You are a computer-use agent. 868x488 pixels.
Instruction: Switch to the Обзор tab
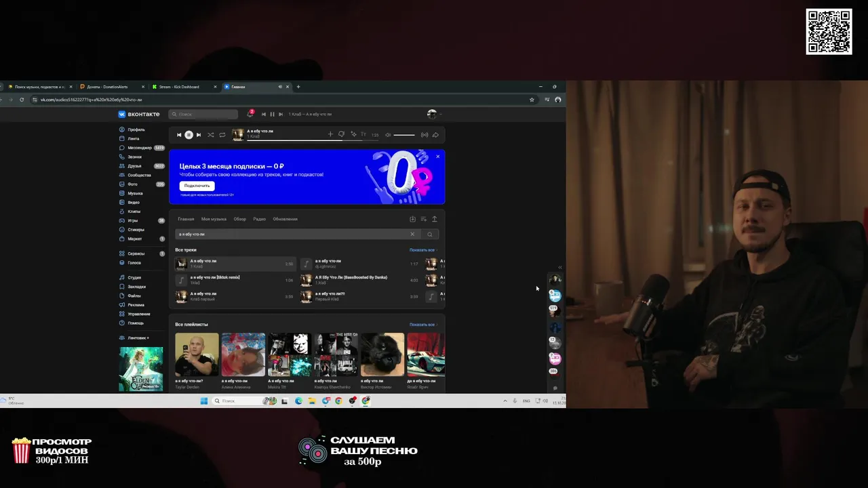tap(239, 219)
